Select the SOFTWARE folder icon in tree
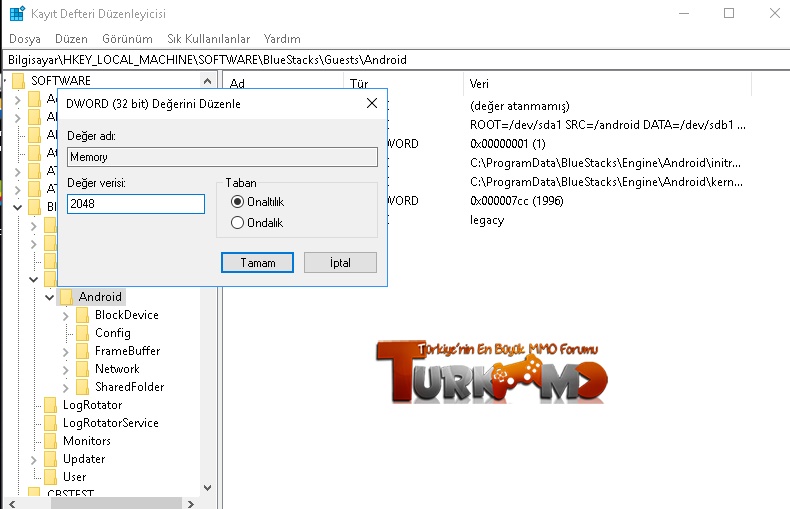The height and width of the screenshot is (509, 790). coord(17,80)
